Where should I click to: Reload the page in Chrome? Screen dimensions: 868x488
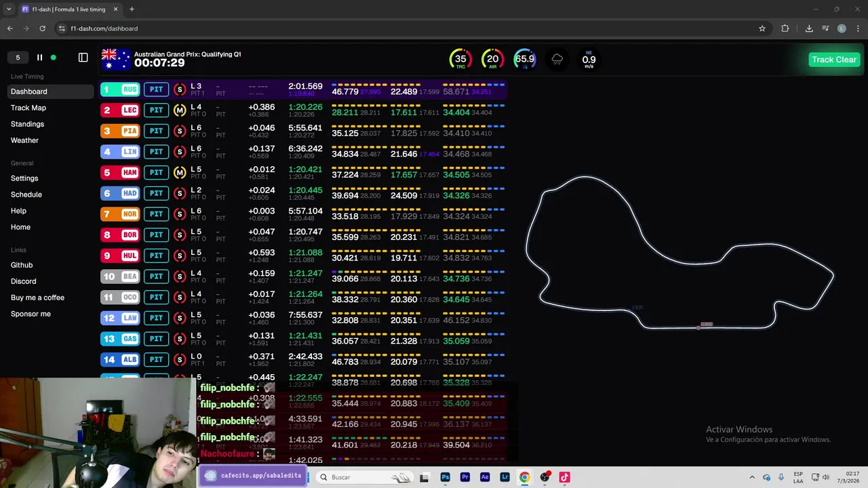(42, 28)
